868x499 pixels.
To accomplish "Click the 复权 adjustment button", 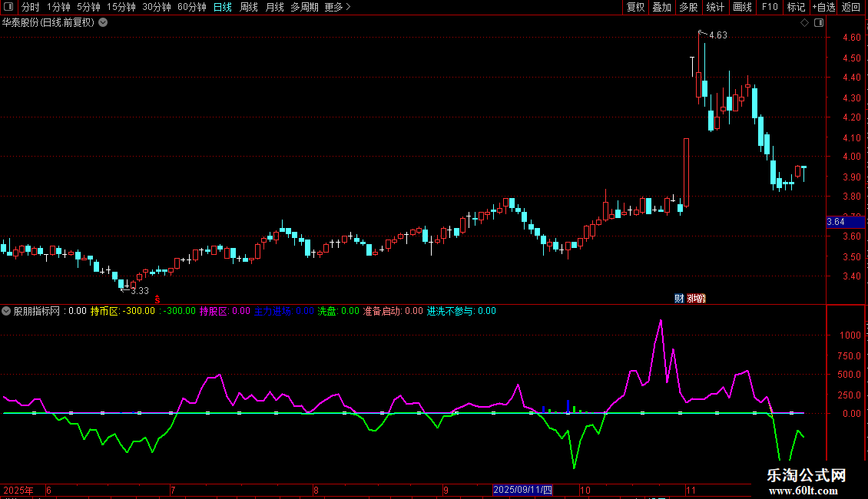I will tap(635, 7).
